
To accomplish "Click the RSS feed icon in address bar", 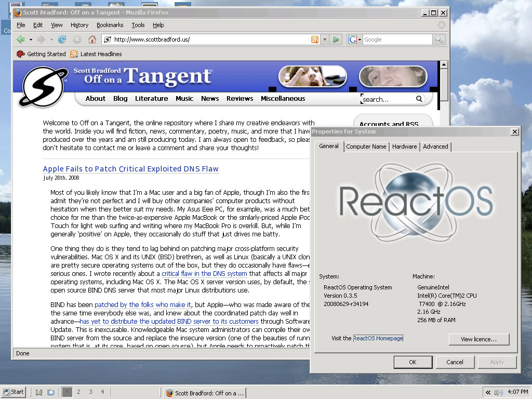I will click(315, 39).
